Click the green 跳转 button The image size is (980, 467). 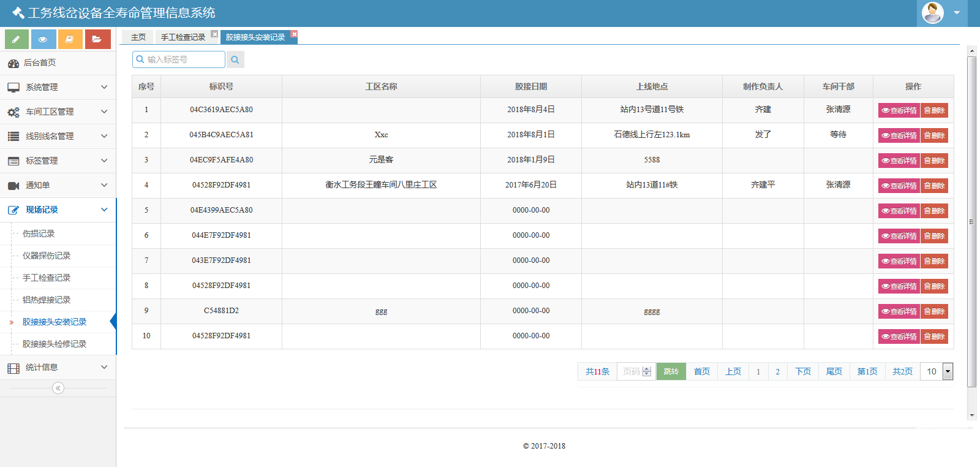(x=671, y=371)
